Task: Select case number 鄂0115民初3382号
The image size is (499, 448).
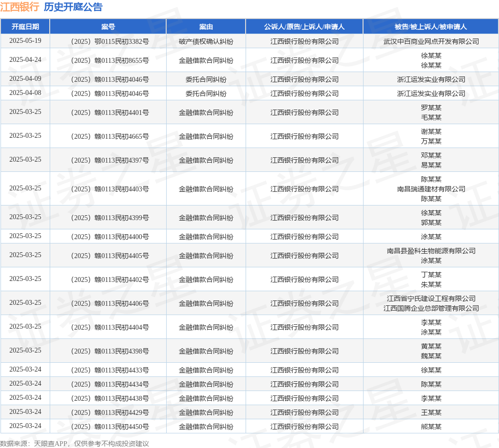Action: click(x=110, y=41)
